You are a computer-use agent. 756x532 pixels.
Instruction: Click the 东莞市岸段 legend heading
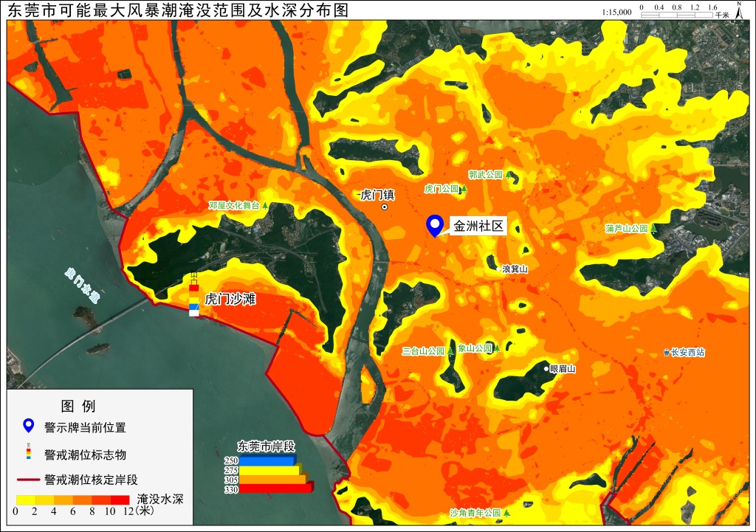266,446
